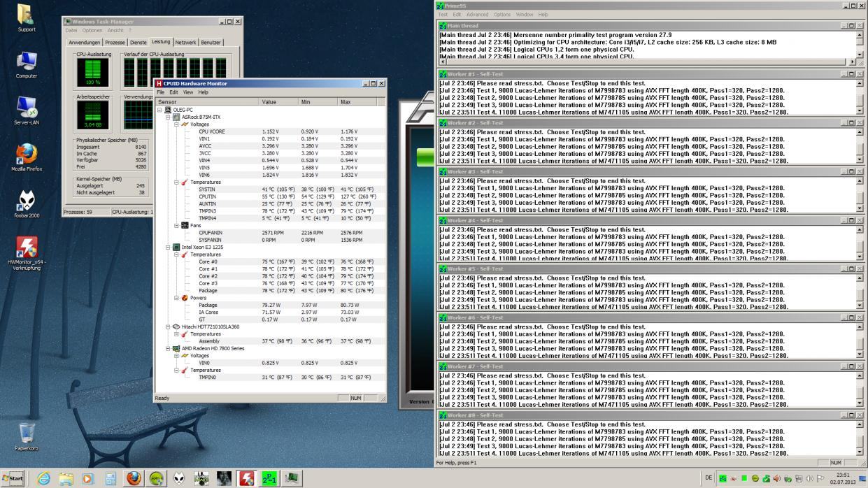The height and width of the screenshot is (488, 868).
Task: Collapse the ASRock B75M-ITX node
Action: (x=169, y=117)
